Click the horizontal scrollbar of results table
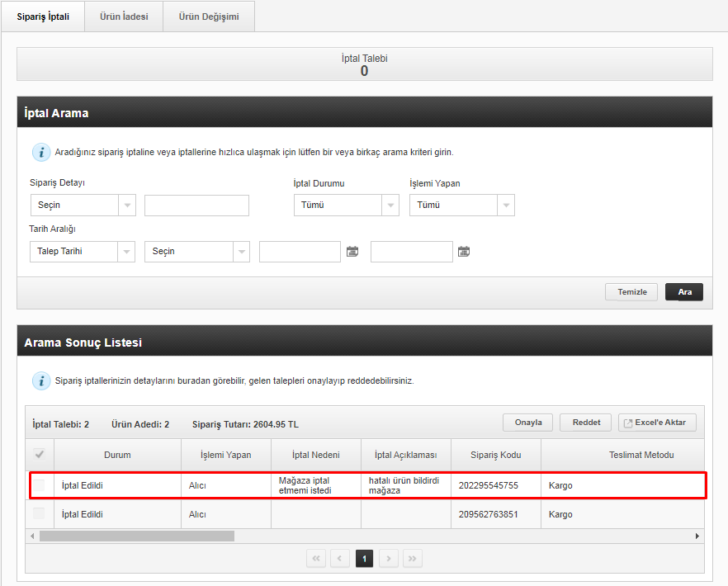The width and height of the screenshot is (728, 586). (136, 536)
